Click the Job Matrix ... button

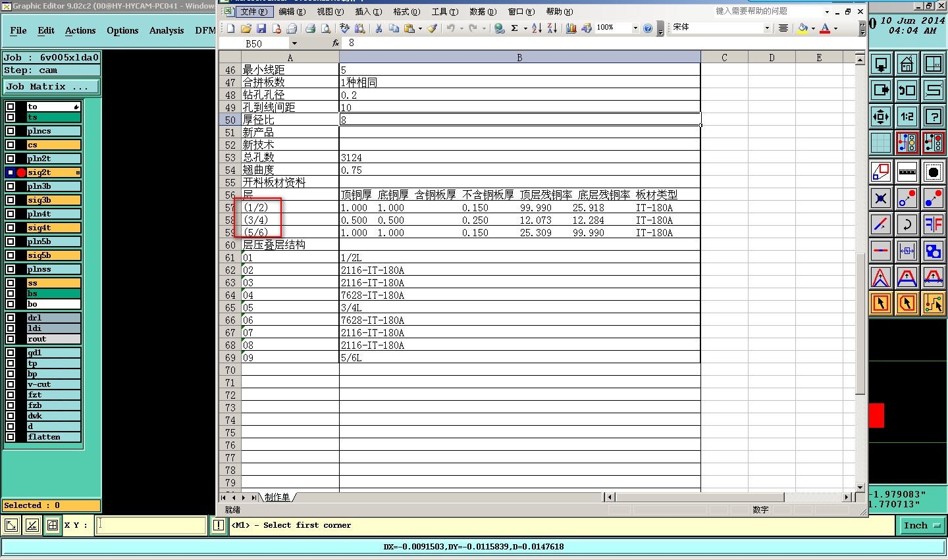point(51,87)
